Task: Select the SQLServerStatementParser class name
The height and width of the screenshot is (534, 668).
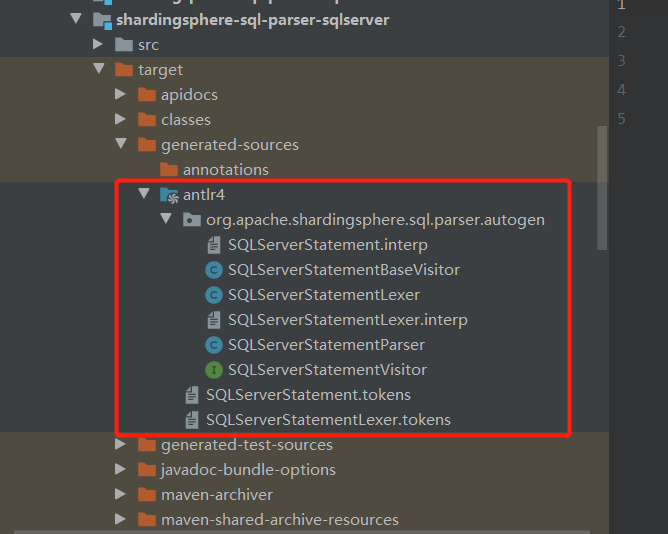Action: coord(326,345)
